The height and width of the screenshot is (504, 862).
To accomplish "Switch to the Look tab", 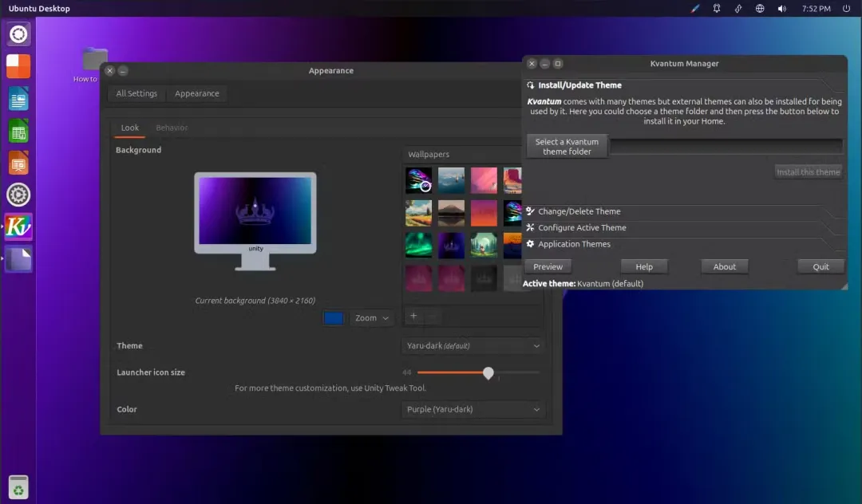I will pos(130,128).
